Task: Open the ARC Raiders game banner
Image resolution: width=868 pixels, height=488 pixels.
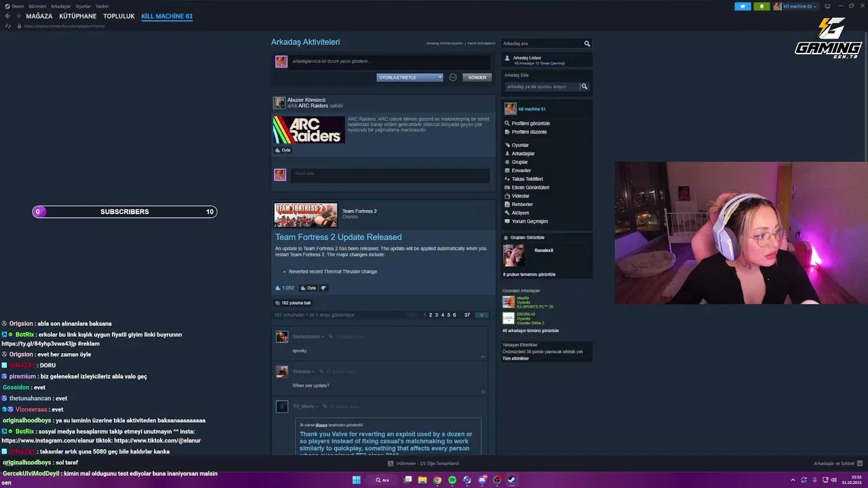Action: click(x=309, y=129)
